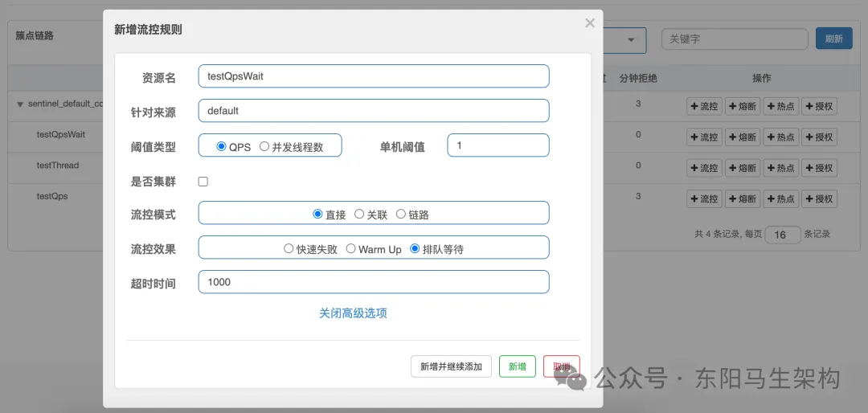The image size is (868, 413).
Task: Click the 授权 plus button in first row
Action: (819, 106)
